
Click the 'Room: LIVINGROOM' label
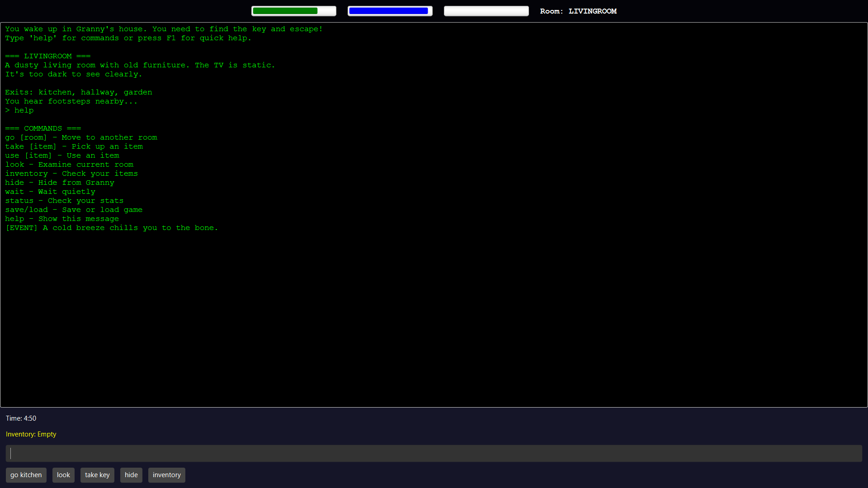(x=578, y=11)
